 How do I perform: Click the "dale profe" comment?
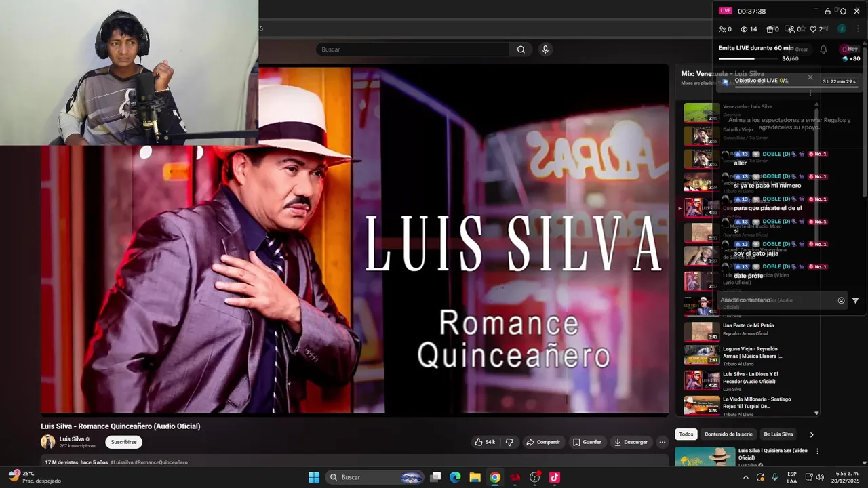748,276
